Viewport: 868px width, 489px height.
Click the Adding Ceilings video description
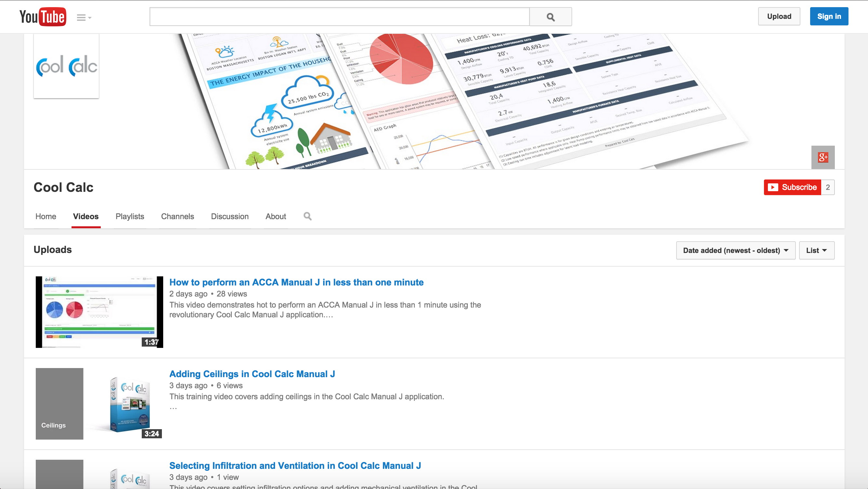[307, 397]
